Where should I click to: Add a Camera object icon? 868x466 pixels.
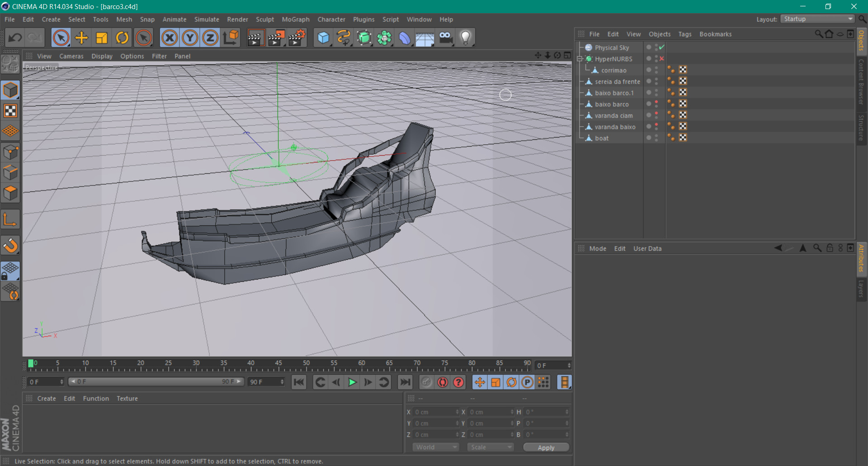[x=445, y=38]
